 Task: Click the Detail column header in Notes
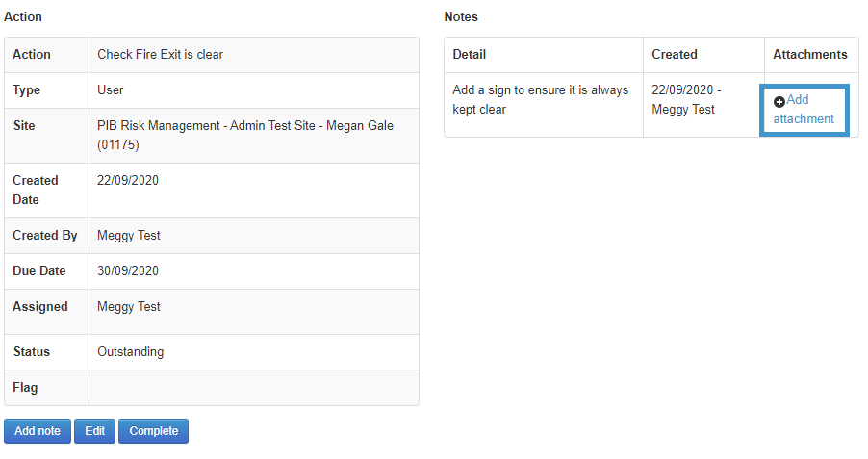(470, 54)
